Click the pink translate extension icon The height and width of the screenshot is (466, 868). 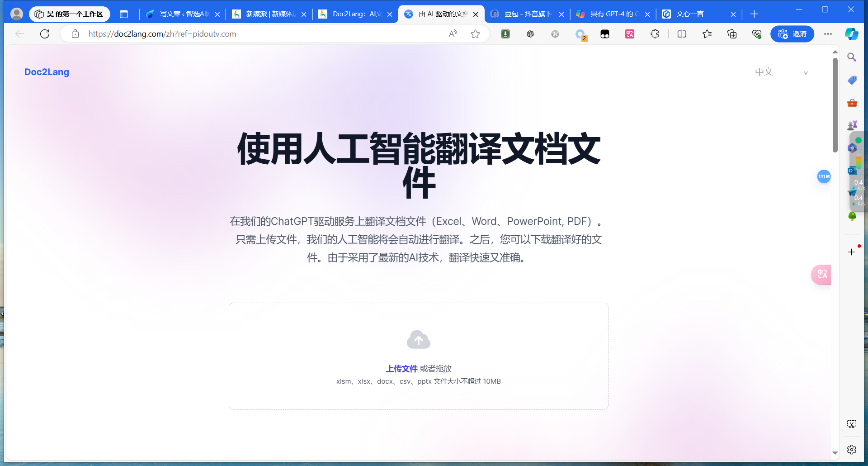tap(630, 34)
